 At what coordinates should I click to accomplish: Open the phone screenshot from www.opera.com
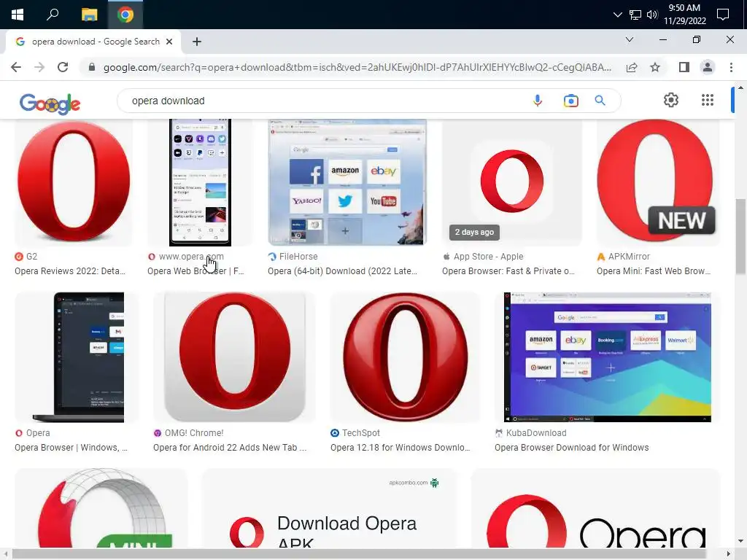click(x=200, y=182)
